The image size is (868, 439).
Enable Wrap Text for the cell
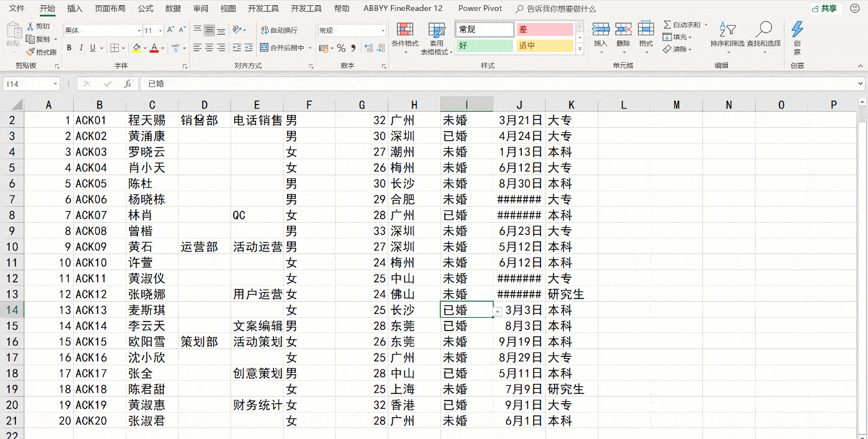pyautogui.click(x=279, y=30)
